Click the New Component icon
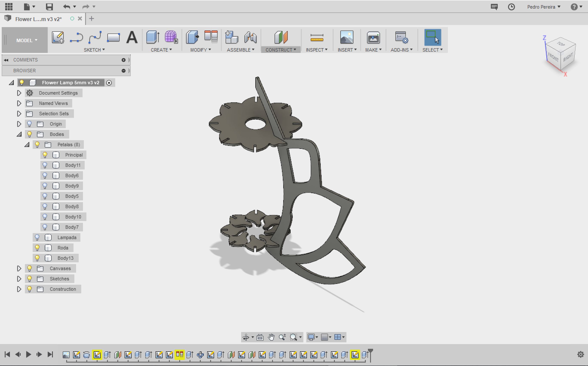588x366 pixels. click(x=231, y=37)
